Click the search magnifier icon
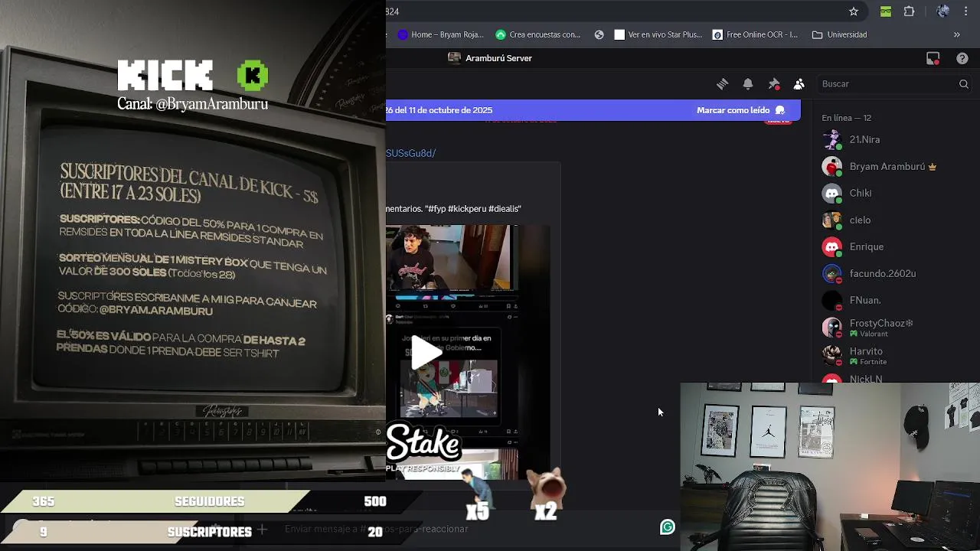 click(964, 84)
